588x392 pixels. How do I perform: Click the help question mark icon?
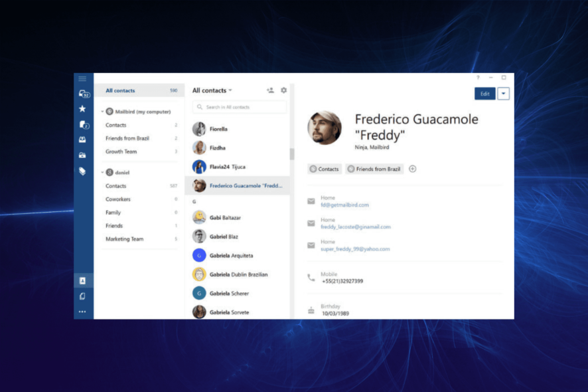(x=478, y=78)
